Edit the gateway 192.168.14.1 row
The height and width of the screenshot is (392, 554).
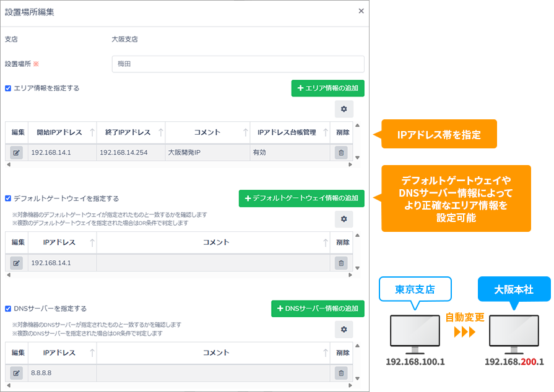(x=16, y=263)
